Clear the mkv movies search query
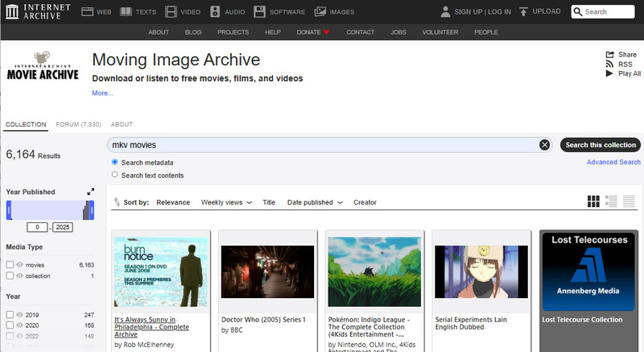Viewport: 644px width, 352px height. click(x=545, y=144)
